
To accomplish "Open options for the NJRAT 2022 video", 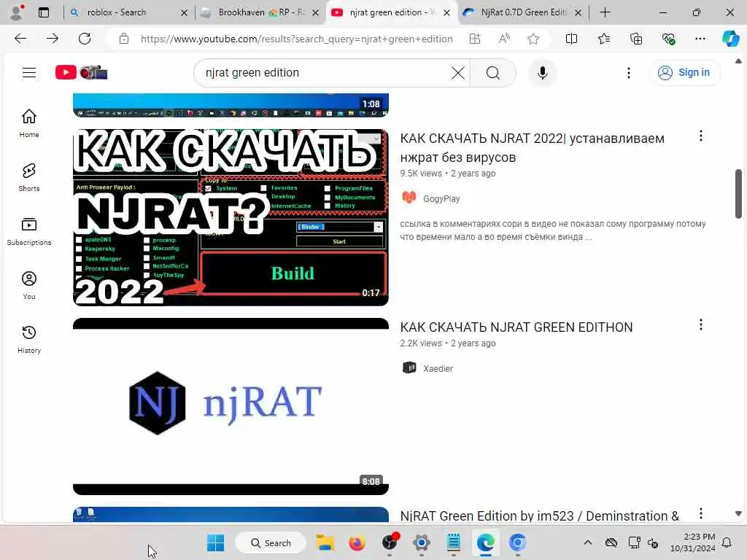I will (701, 136).
